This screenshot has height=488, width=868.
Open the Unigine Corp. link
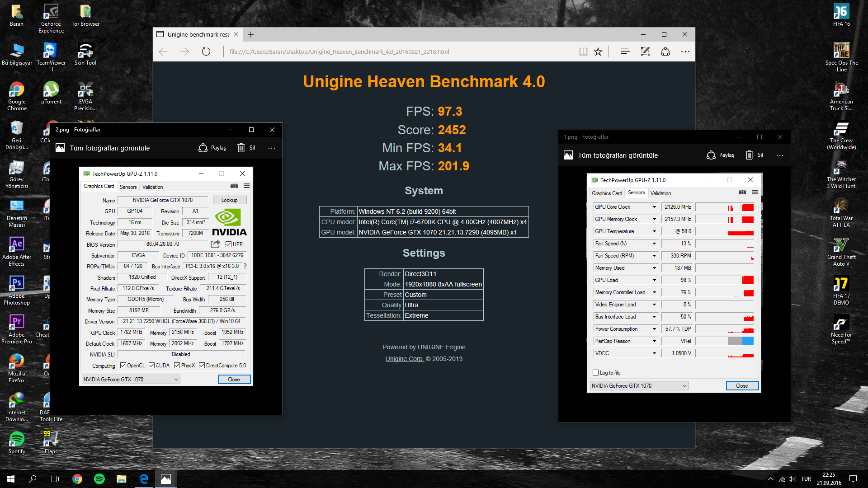click(x=405, y=359)
